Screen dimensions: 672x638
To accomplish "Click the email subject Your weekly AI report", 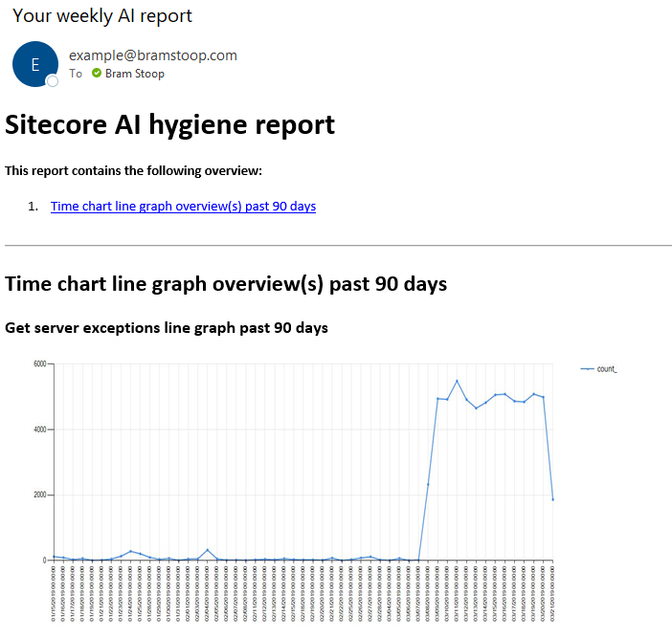I will [x=102, y=16].
